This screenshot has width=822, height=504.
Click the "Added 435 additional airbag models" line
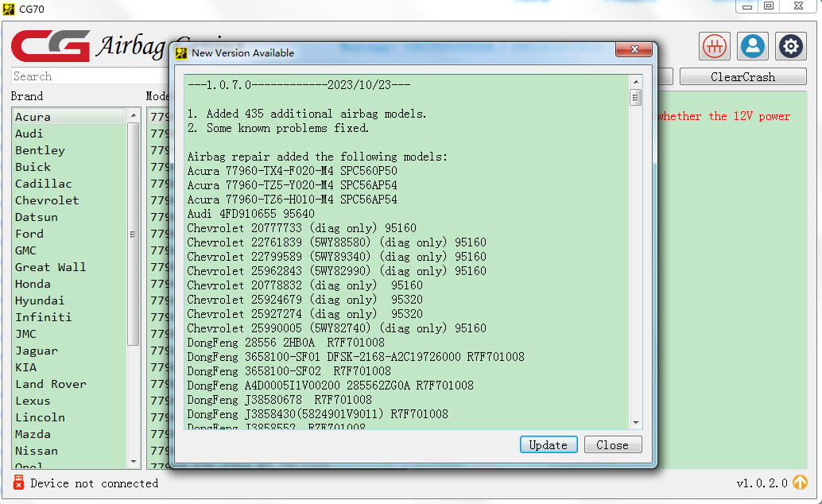coord(307,114)
